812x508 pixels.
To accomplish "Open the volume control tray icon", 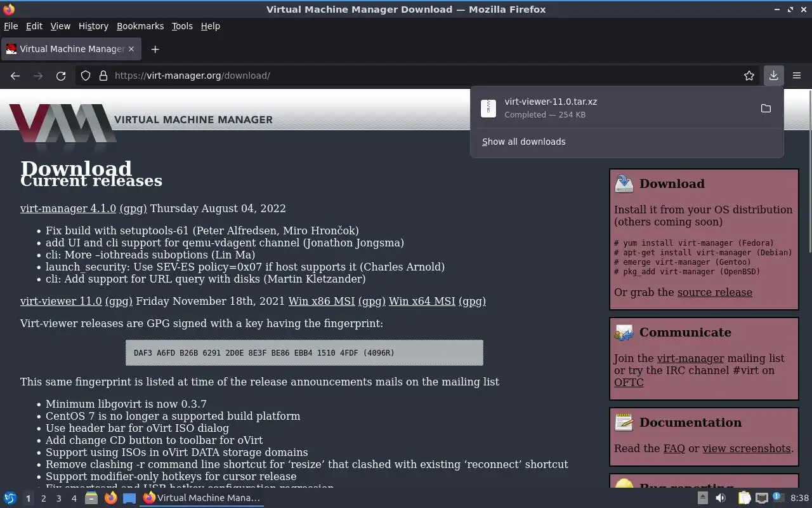I will coord(721,498).
